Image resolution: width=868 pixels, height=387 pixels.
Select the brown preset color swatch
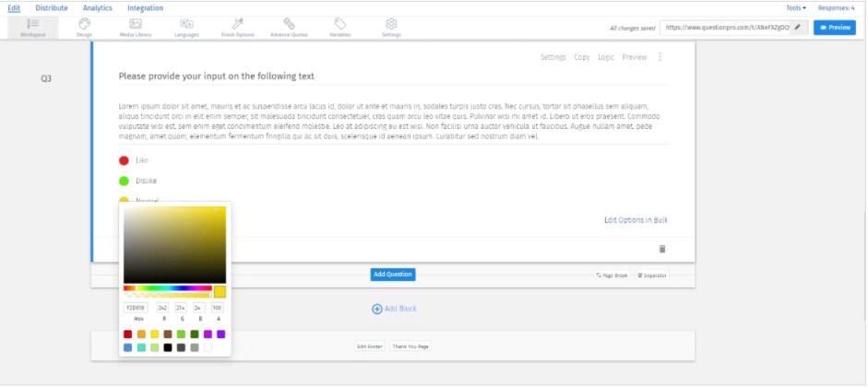pyautogui.click(x=168, y=334)
